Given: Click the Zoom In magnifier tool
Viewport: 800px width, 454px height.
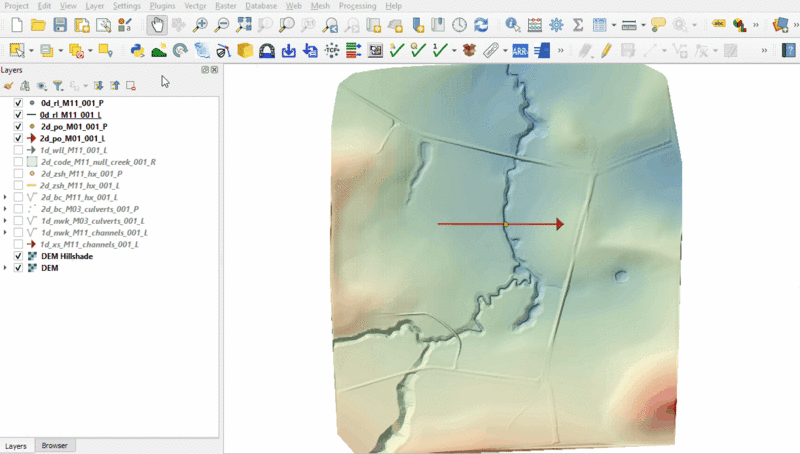Looking at the screenshot, I should [201, 25].
